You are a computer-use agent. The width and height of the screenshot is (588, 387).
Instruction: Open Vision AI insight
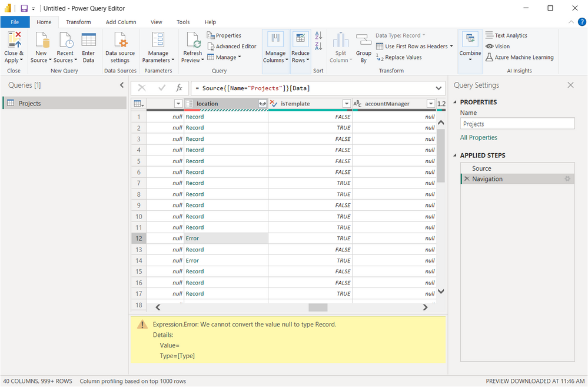click(x=497, y=46)
